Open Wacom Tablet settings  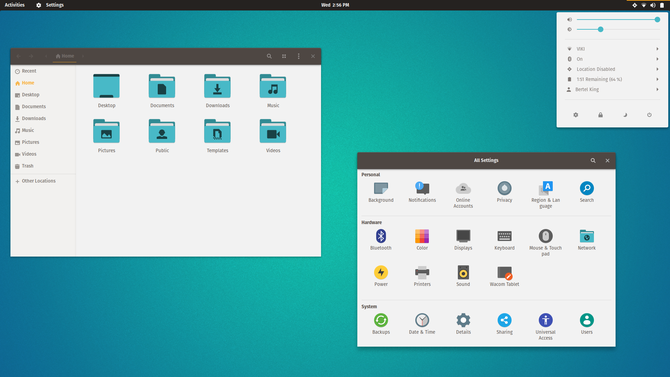click(x=504, y=276)
